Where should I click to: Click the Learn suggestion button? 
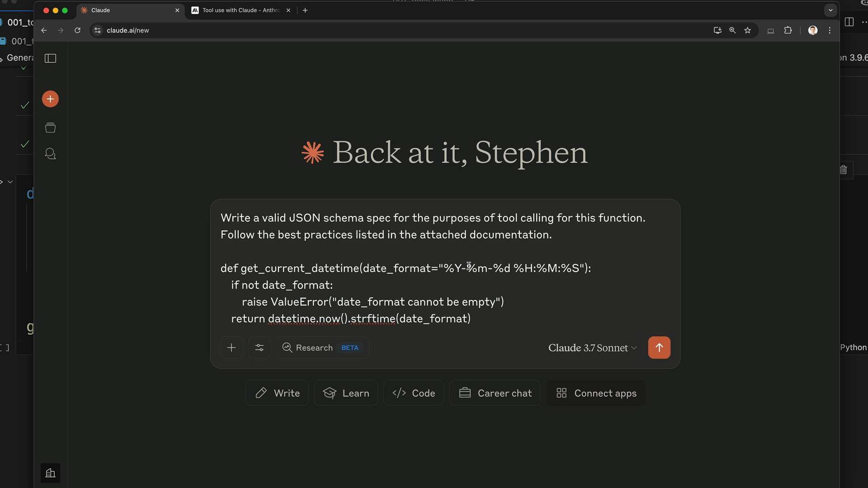click(346, 393)
